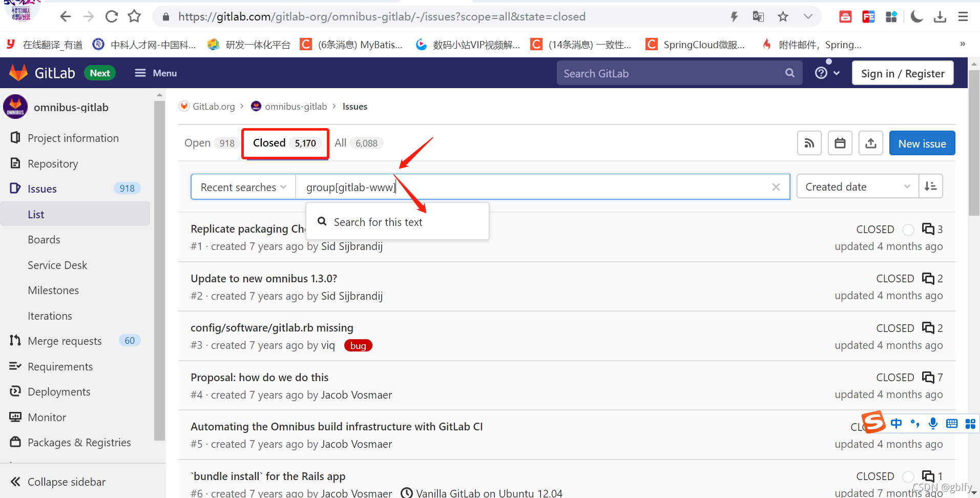
Task: Select the Closed issues tab
Action: (x=285, y=143)
